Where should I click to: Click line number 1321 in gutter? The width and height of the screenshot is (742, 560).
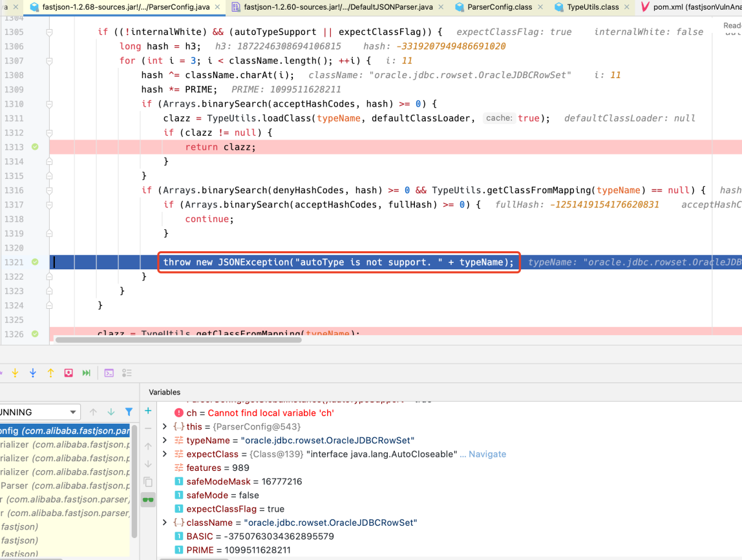pos(14,262)
